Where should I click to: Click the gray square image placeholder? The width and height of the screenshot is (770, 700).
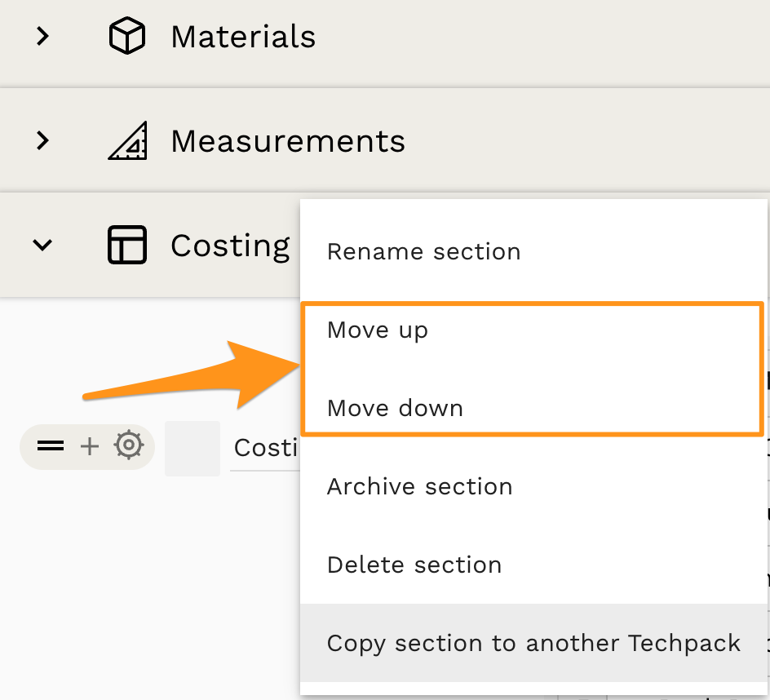[192, 448]
